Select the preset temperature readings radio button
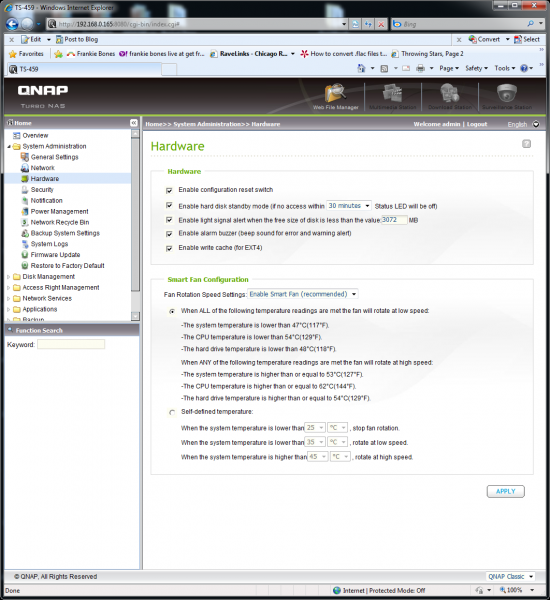550x600 pixels. coord(172,311)
